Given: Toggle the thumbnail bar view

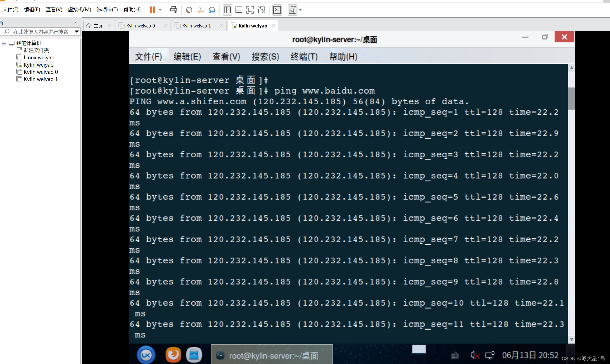Looking at the screenshot, I should click(239, 10).
